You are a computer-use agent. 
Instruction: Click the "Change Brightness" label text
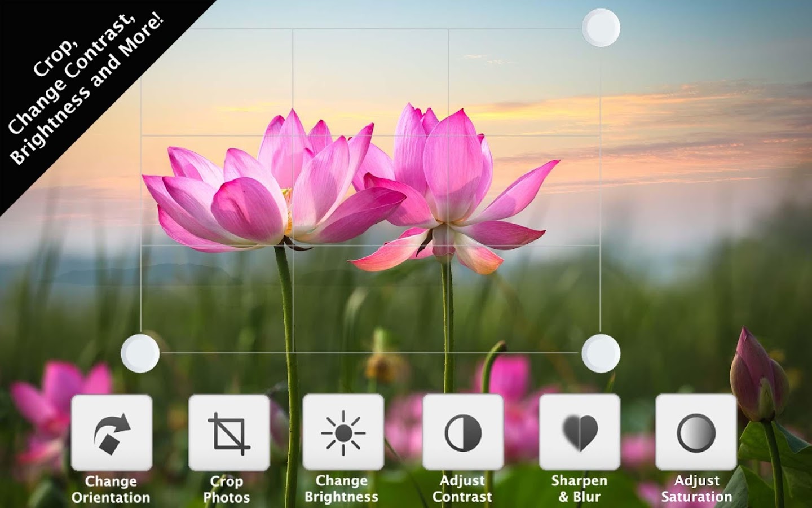click(x=342, y=489)
